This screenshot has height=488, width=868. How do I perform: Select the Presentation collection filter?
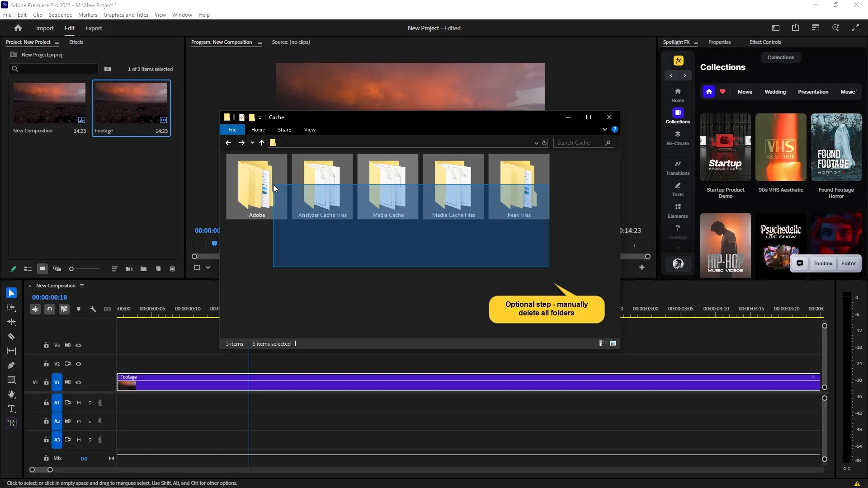point(813,92)
